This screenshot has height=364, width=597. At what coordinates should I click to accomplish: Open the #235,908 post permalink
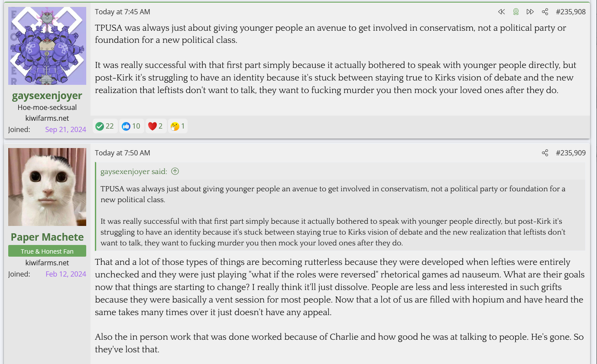[x=571, y=12]
